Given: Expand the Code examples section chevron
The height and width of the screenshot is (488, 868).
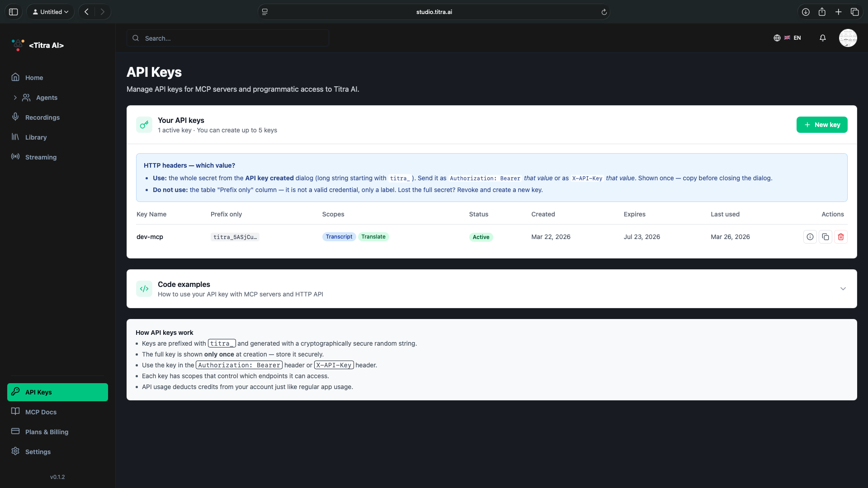Looking at the screenshot, I should pos(843,289).
